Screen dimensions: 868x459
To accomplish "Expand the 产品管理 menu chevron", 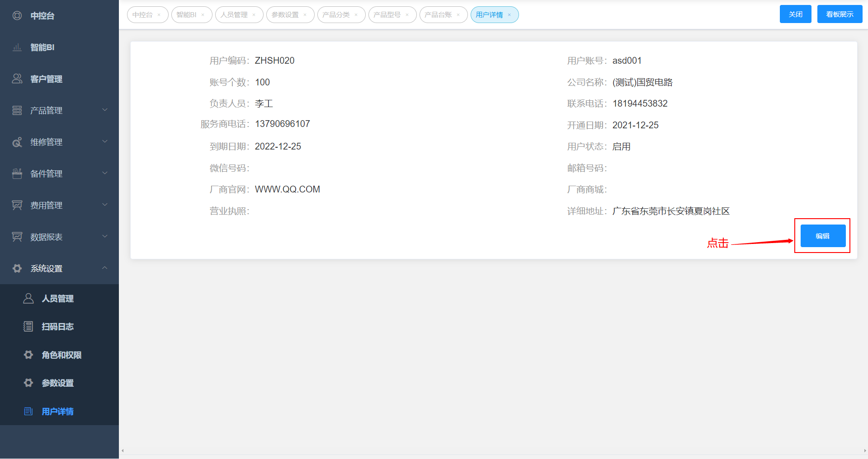I will tap(105, 110).
